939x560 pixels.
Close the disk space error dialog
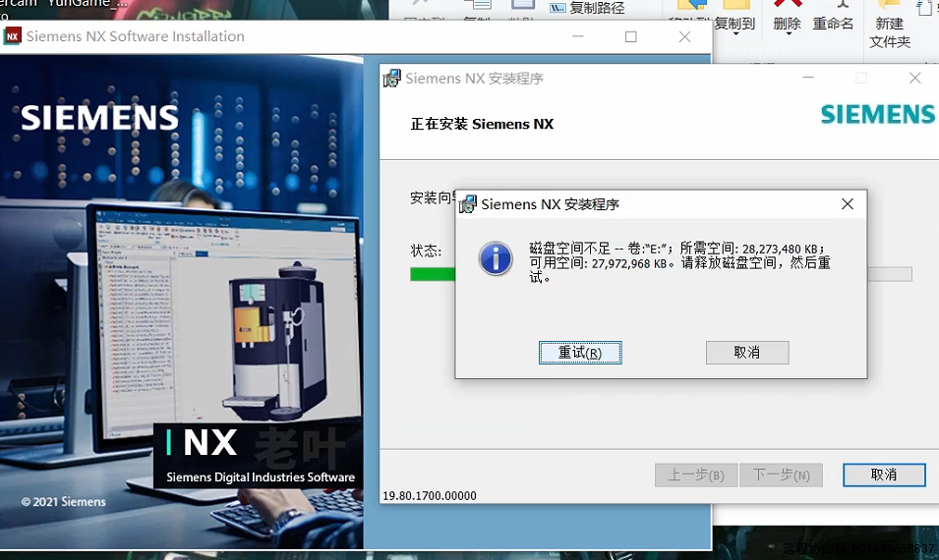(847, 204)
